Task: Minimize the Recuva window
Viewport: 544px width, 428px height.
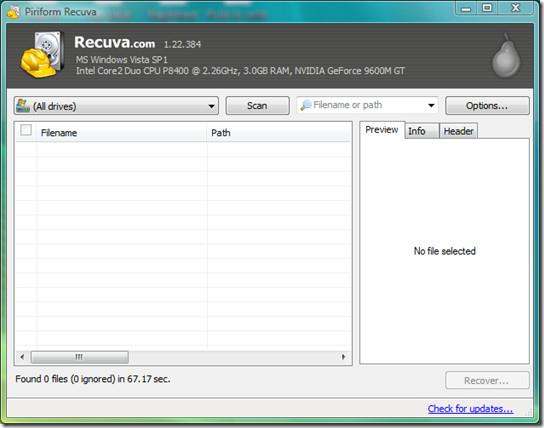Action: point(466,8)
